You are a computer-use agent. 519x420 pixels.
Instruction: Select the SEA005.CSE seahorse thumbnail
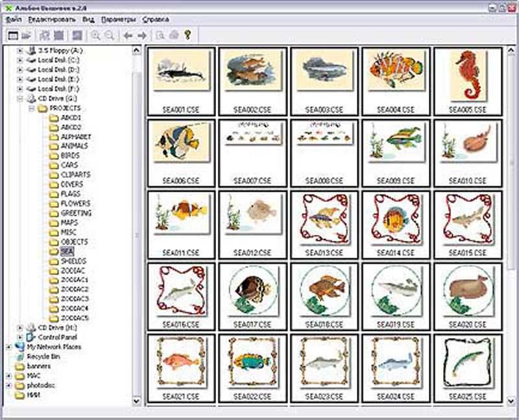tap(468, 80)
